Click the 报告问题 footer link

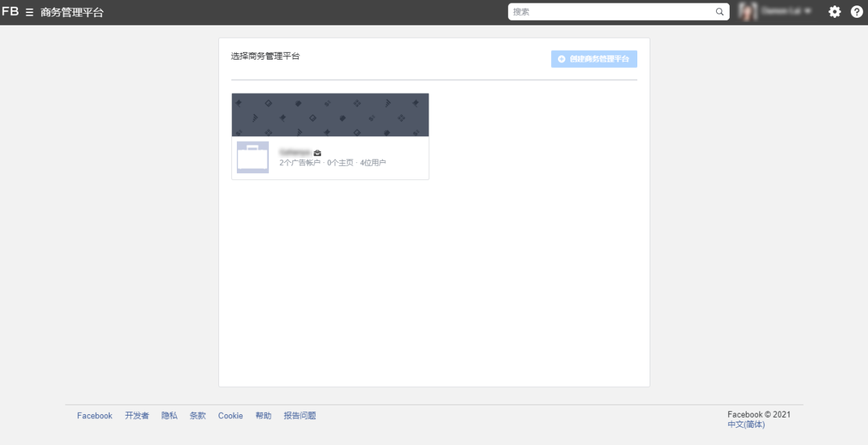300,416
